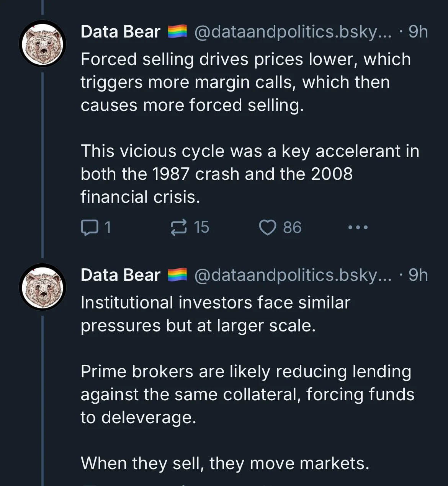The height and width of the screenshot is (486, 448).
Task: Click the reply icon under the first post
Action: coord(89,227)
